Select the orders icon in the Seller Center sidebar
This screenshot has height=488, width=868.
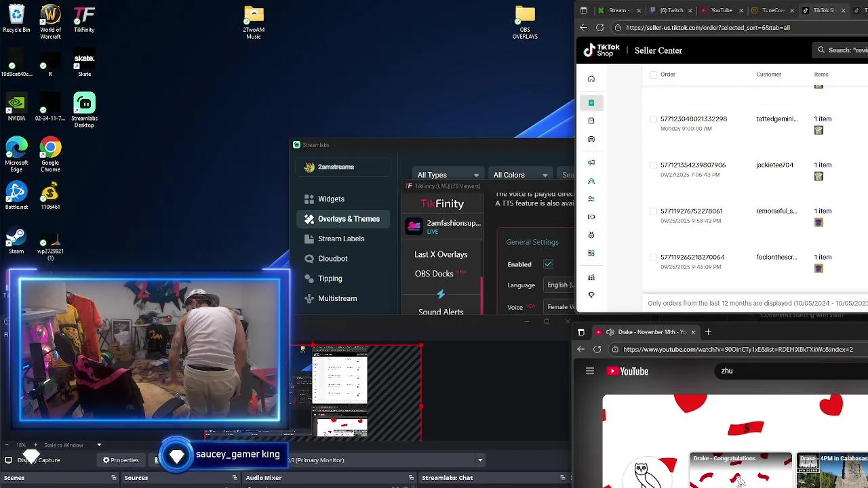(x=591, y=102)
